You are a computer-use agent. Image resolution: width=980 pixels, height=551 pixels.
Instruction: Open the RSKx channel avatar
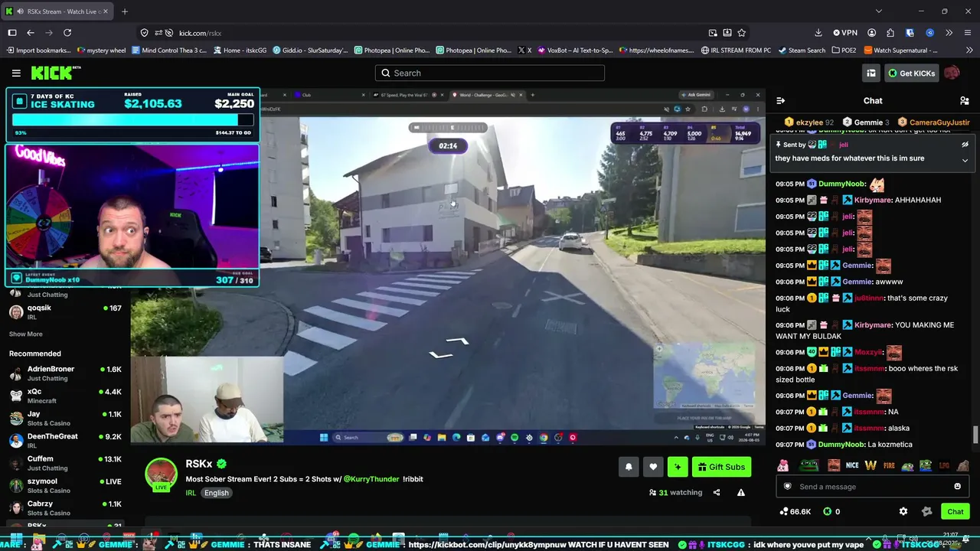[x=162, y=474]
